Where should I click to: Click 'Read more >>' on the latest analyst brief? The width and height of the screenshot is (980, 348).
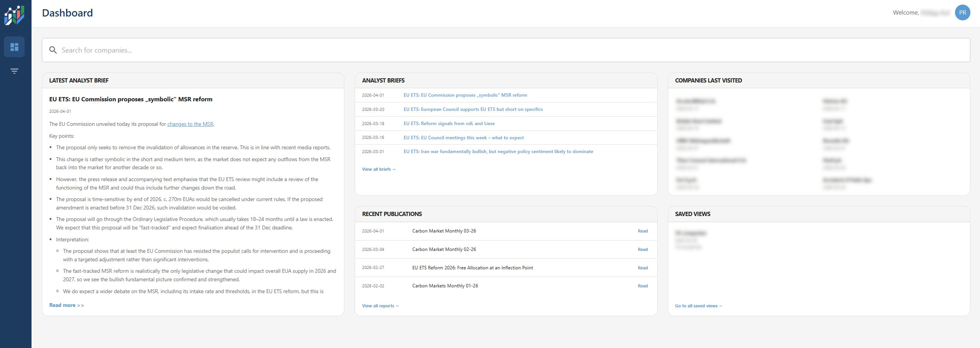(67, 305)
